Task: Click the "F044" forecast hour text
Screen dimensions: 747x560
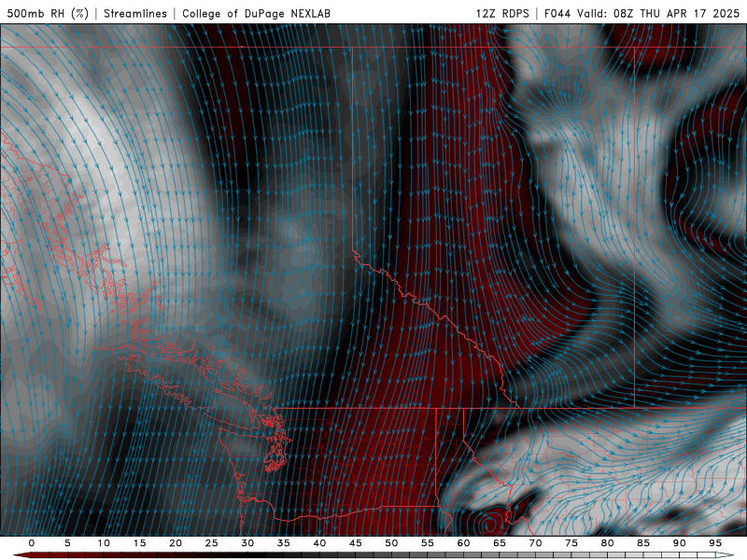Action: 557,13
